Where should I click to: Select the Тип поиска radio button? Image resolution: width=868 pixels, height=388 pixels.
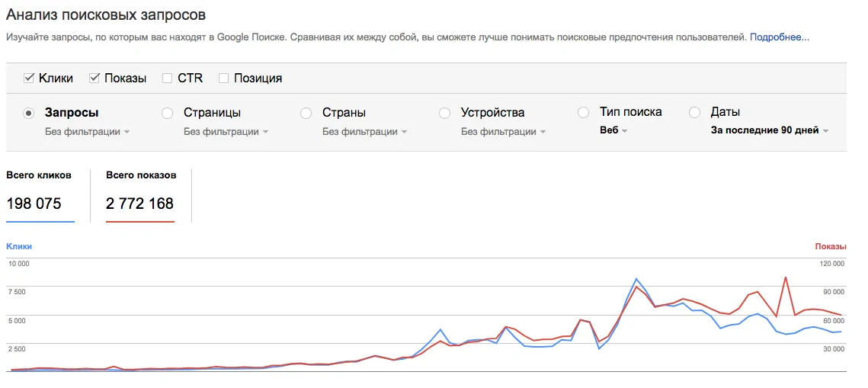[x=584, y=113]
